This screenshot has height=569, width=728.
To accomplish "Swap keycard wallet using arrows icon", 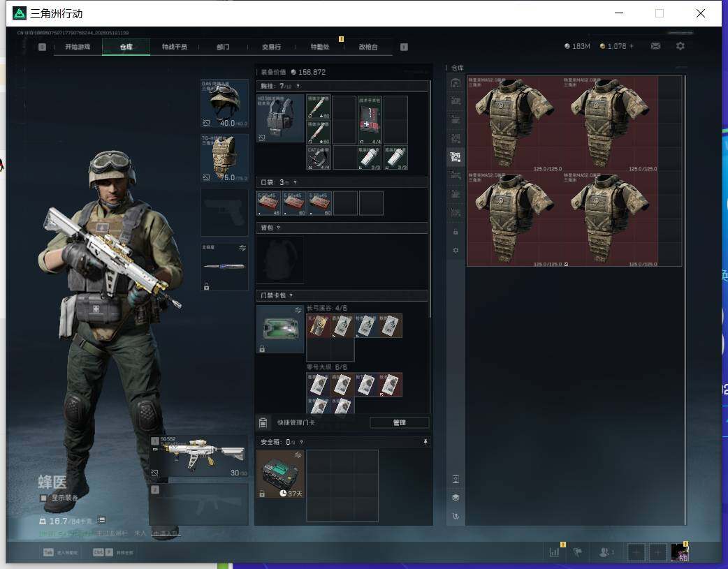I will [x=298, y=310].
